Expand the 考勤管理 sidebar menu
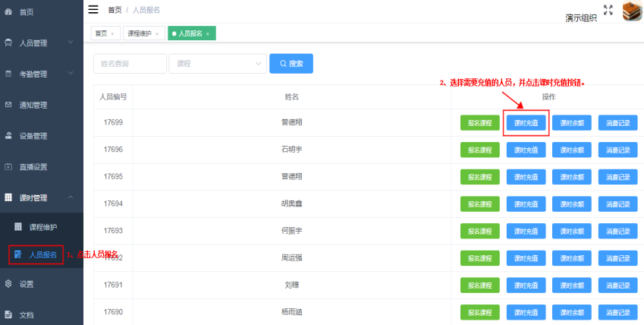 [x=38, y=74]
